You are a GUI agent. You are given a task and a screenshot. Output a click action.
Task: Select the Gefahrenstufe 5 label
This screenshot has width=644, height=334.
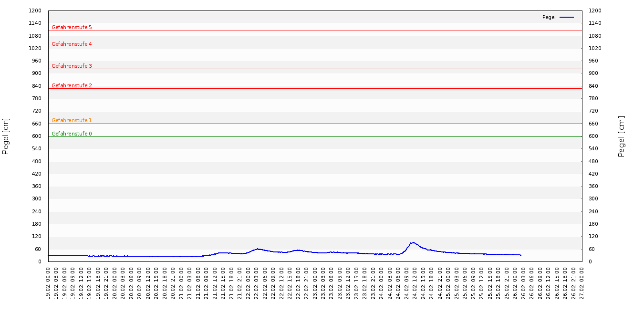pyautogui.click(x=72, y=28)
